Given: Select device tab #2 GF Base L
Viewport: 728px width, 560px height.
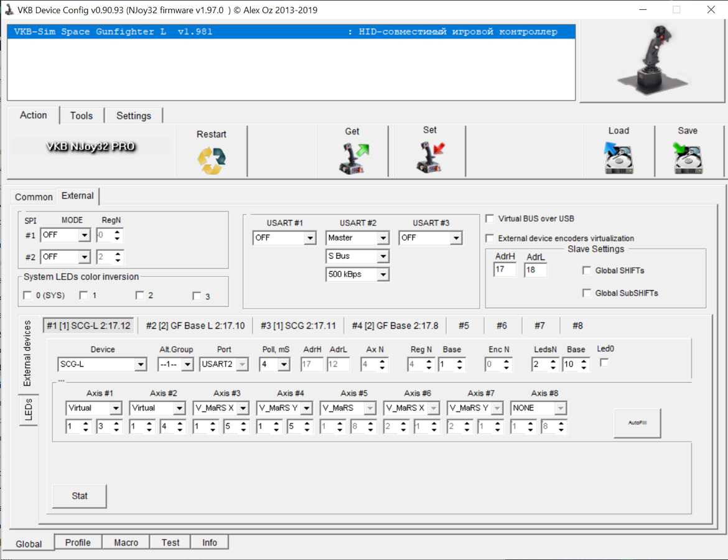Looking at the screenshot, I should point(195,325).
